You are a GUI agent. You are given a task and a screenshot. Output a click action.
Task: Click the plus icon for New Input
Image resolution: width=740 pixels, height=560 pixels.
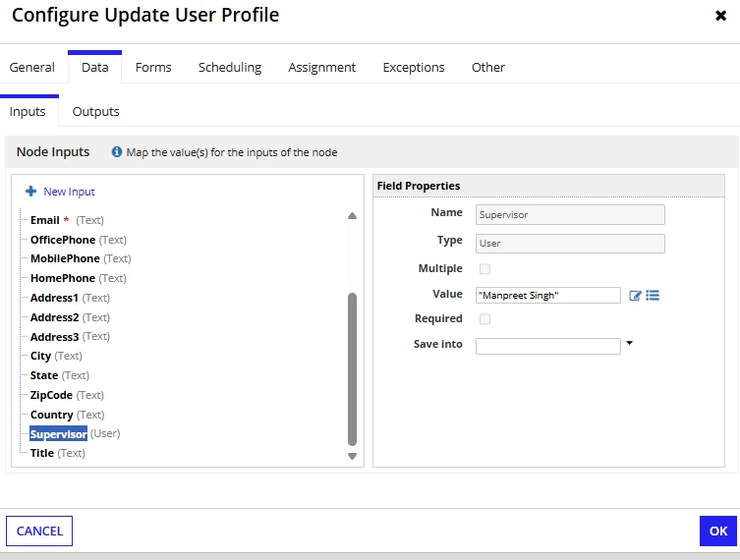click(x=31, y=191)
